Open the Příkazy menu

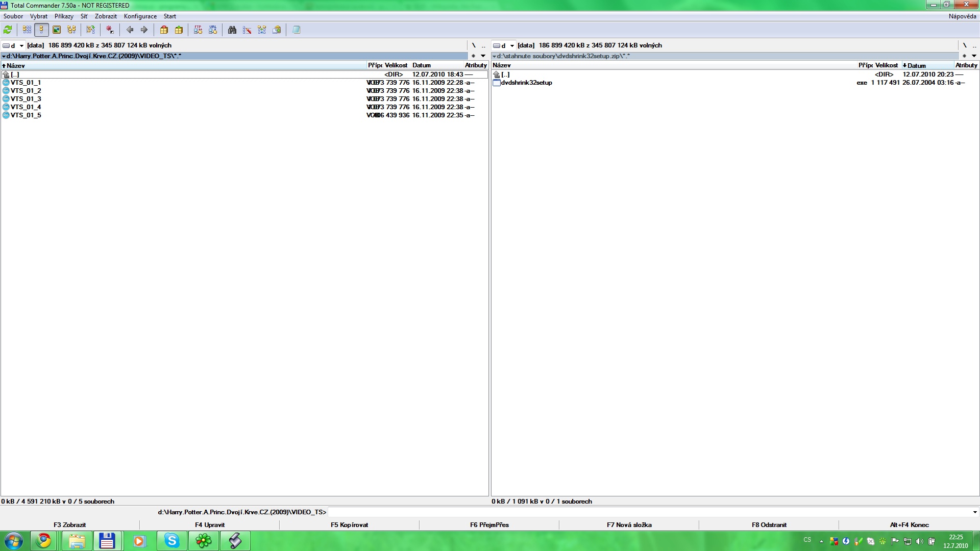(x=64, y=16)
